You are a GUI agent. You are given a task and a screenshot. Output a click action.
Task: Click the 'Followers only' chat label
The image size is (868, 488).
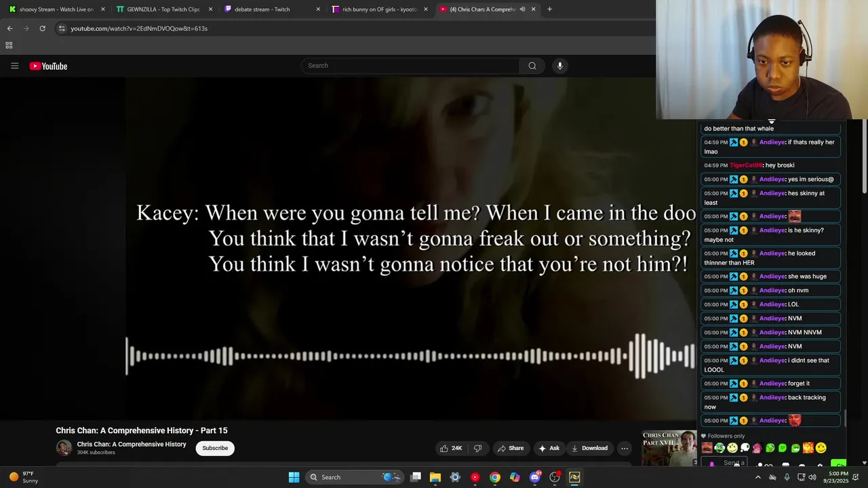(726, 436)
